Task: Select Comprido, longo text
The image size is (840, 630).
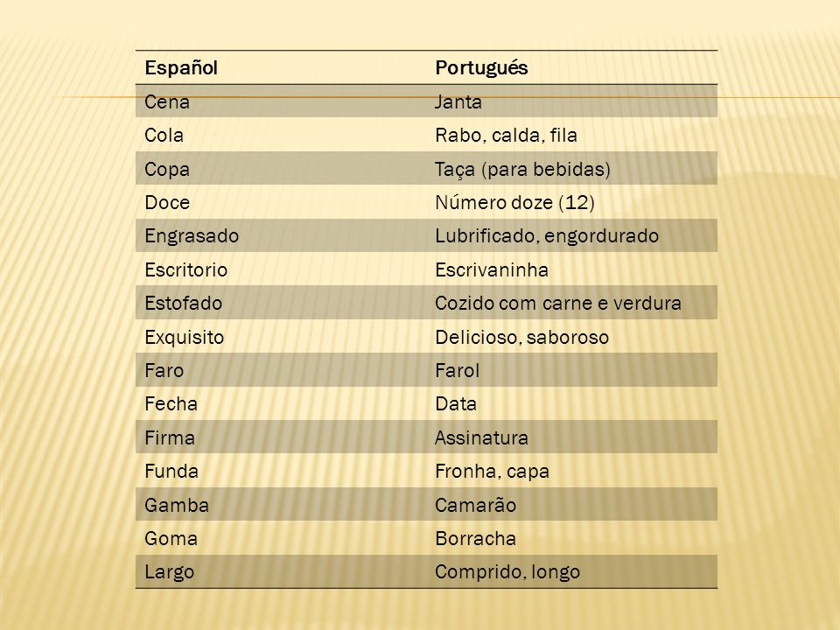Action: [x=507, y=572]
